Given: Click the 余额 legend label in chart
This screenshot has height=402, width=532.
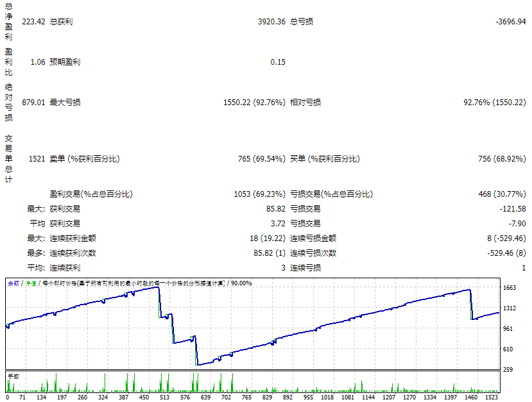Looking at the screenshot, I should pyautogui.click(x=13, y=283).
